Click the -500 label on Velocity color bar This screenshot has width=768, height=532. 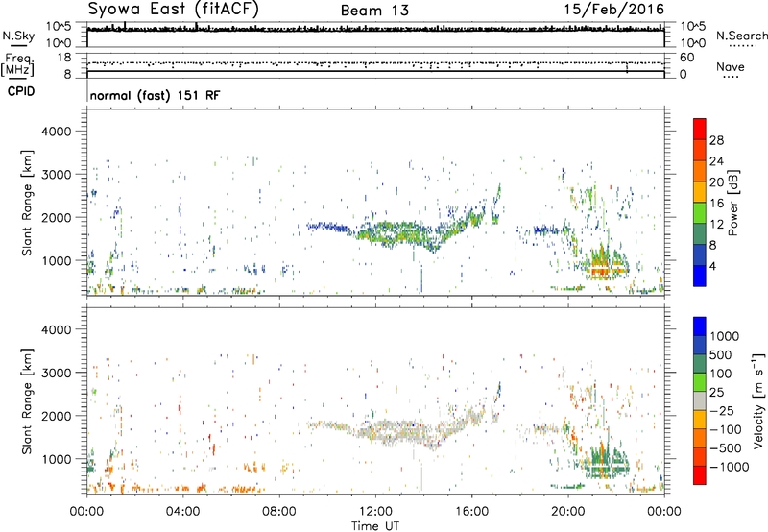click(726, 448)
